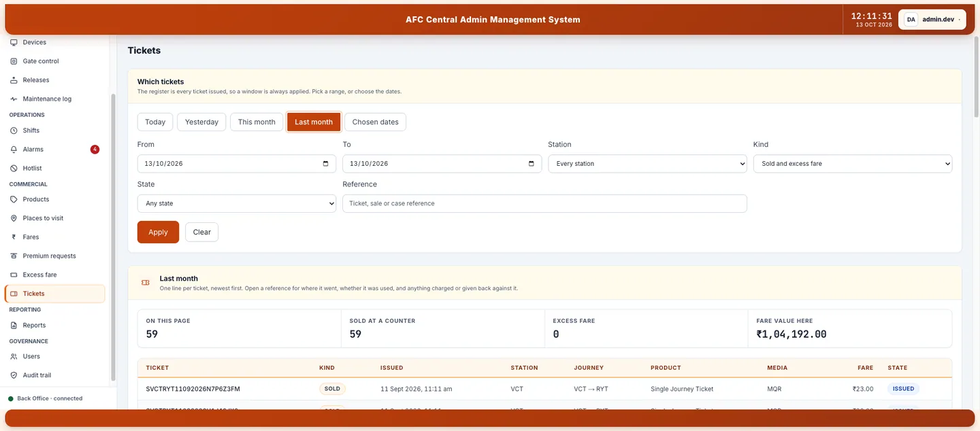Click the DA avatar badge
This screenshot has width=980, height=431.
tap(911, 20)
